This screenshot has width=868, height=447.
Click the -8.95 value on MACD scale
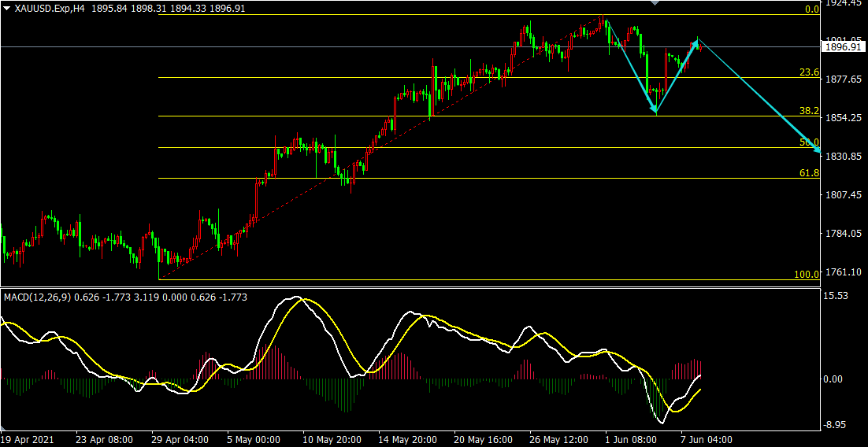[x=835, y=425]
